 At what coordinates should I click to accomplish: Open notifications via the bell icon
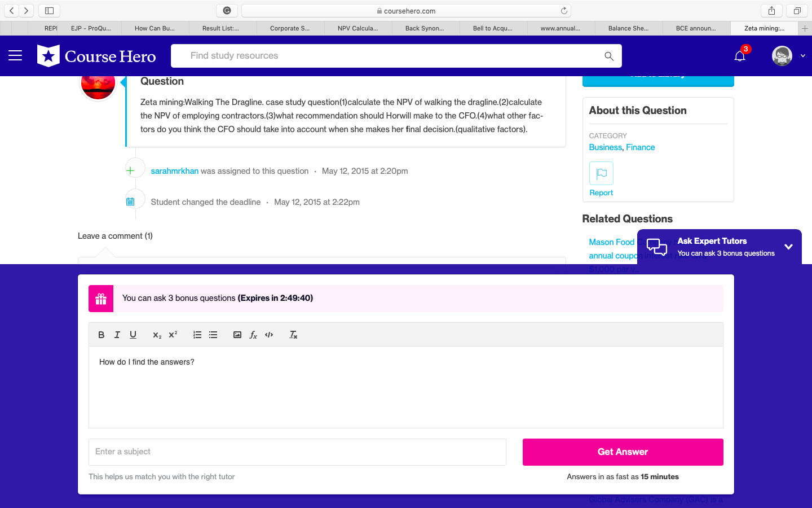coord(739,55)
